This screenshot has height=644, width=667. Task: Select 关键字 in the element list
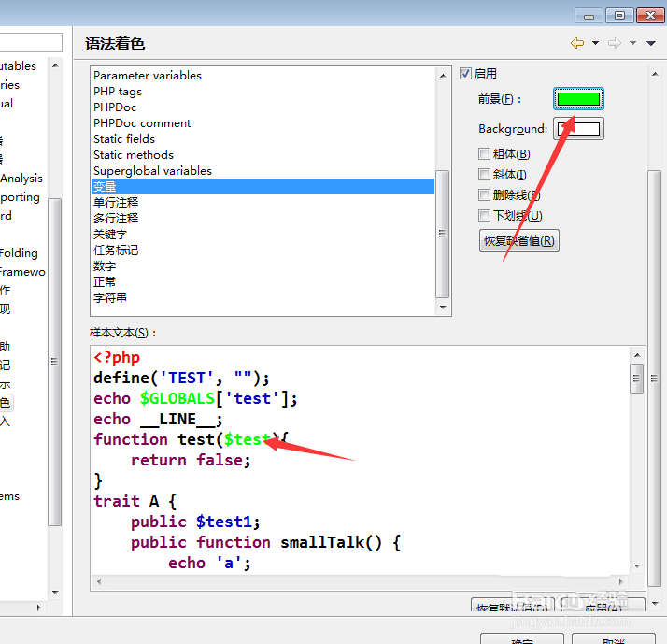(263, 234)
